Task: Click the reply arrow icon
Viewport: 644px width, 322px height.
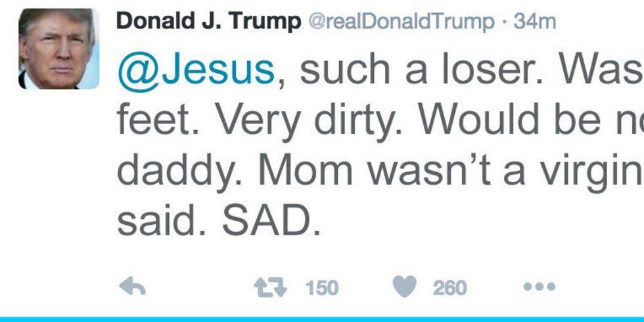Action: (131, 287)
